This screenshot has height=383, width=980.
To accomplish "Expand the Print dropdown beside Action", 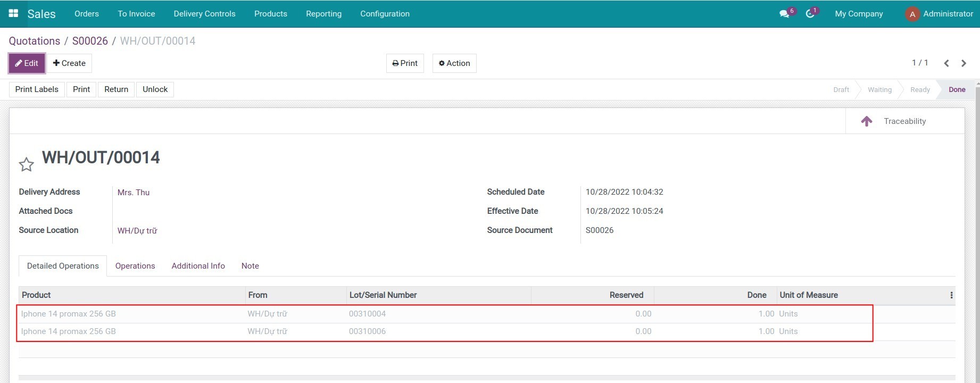I will point(405,63).
